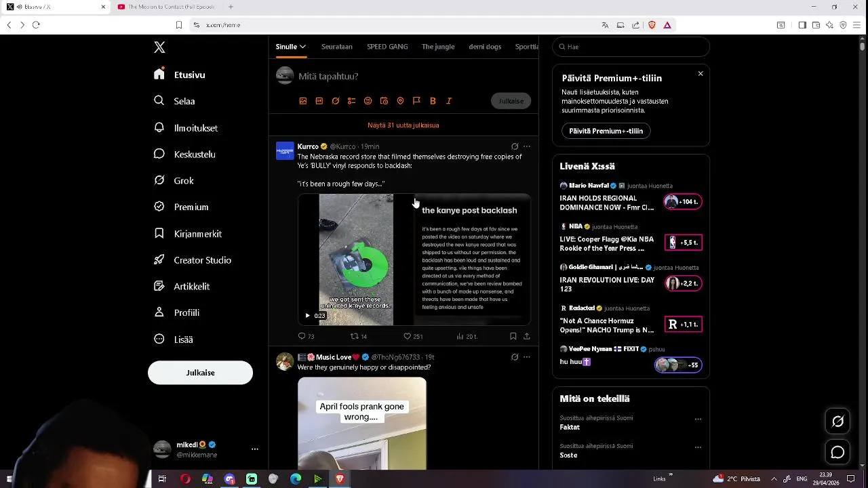Open floating Grok button

point(837,422)
